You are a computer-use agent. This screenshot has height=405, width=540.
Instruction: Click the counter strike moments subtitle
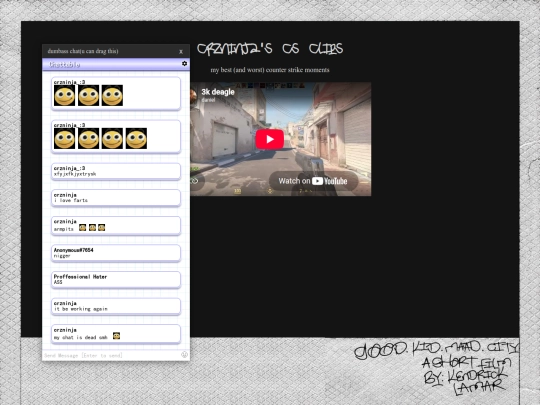tap(270, 70)
